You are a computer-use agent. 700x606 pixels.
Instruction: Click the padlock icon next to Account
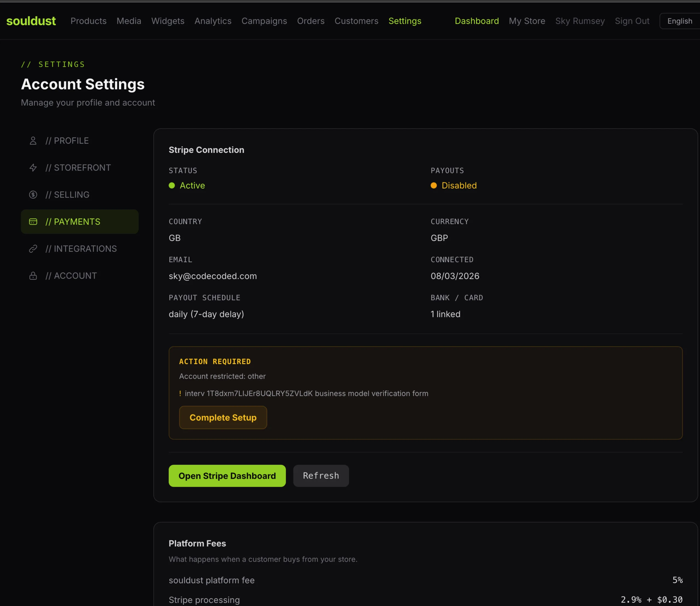tap(33, 276)
